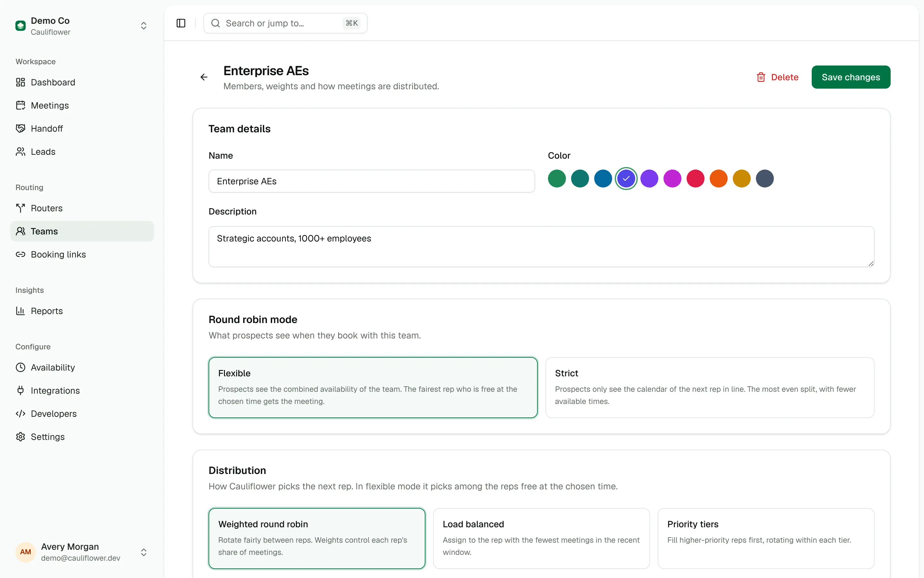The height and width of the screenshot is (578, 924).
Task: Pick the amber team color swatch
Action: 742,179
